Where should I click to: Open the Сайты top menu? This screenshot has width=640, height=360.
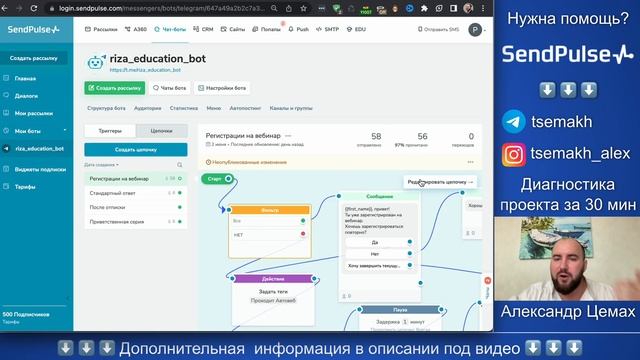233,29
